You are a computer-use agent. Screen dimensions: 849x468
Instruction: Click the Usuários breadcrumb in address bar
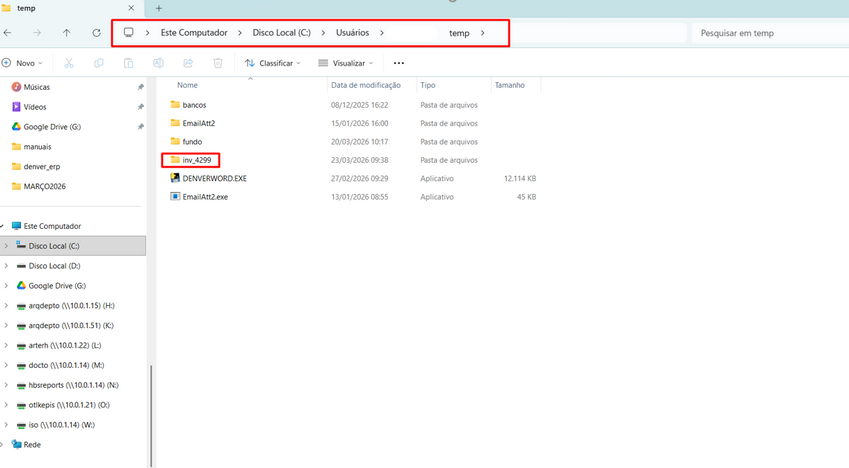[x=352, y=33]
